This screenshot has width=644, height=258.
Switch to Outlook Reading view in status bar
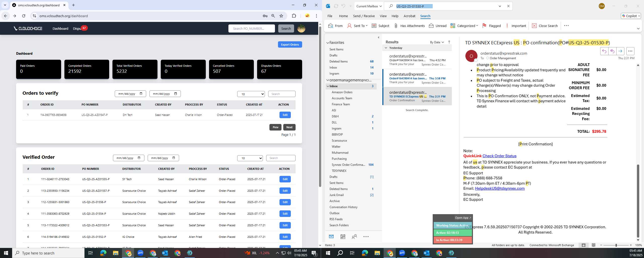coord(593,245)
